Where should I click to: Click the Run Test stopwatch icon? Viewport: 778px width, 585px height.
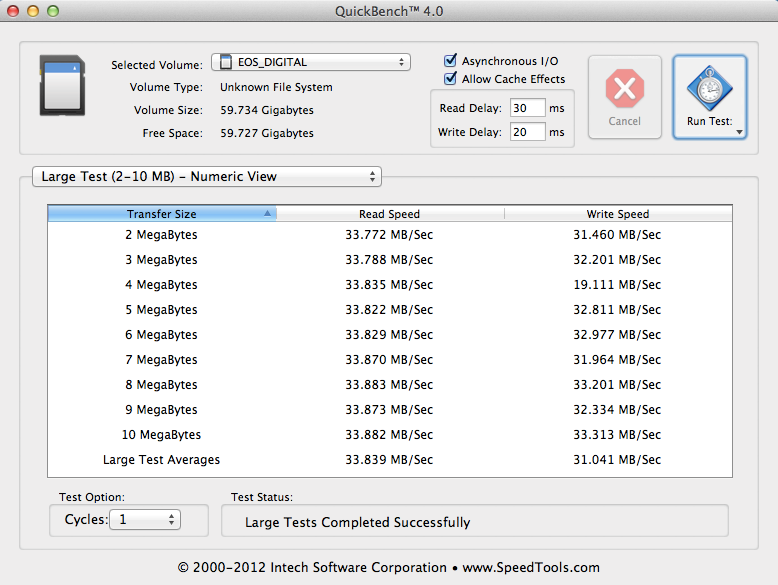click(709, 89)
